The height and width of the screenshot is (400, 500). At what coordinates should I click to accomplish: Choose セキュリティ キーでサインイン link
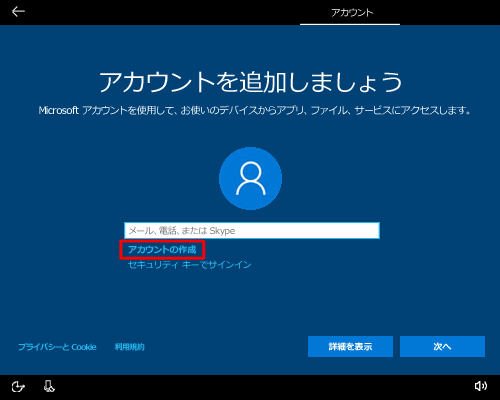[x=190, y=265]
